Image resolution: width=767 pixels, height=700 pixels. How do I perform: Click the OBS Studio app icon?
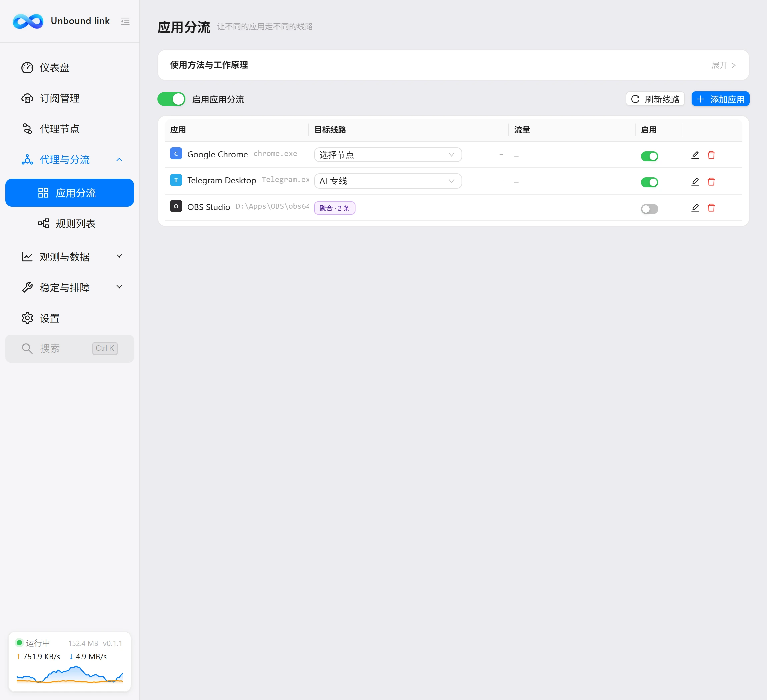(x=176, y=206)
